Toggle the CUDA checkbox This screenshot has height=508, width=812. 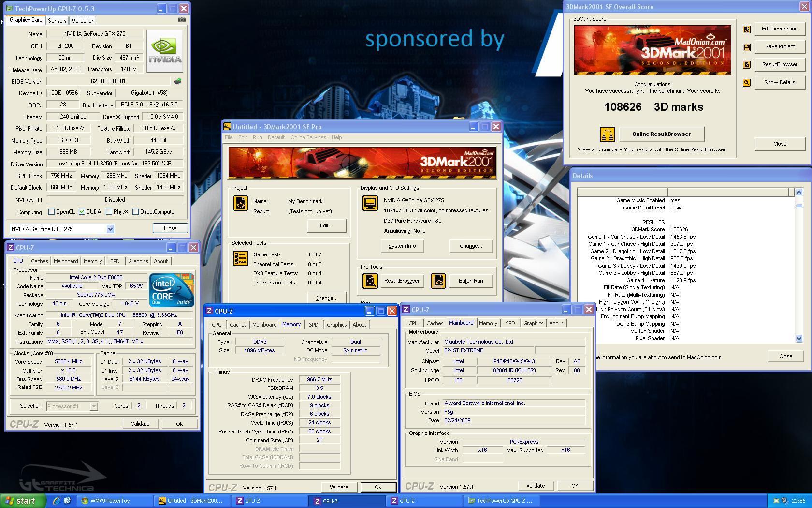pyautogui.click(x=82, y=212)
